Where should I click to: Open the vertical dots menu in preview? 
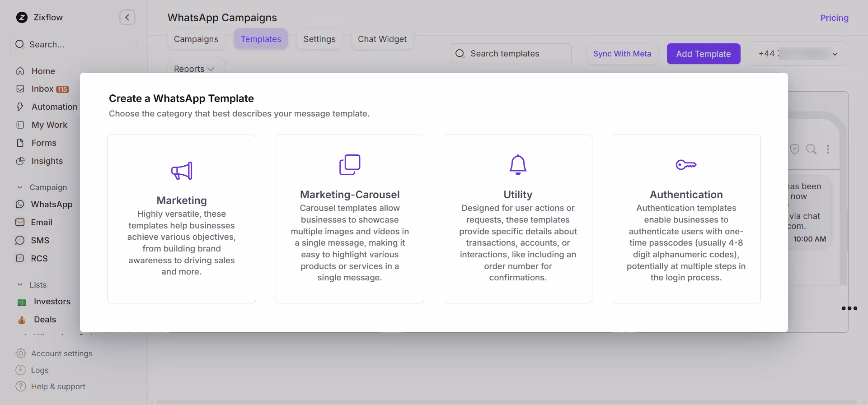click(x=828, y=149)
